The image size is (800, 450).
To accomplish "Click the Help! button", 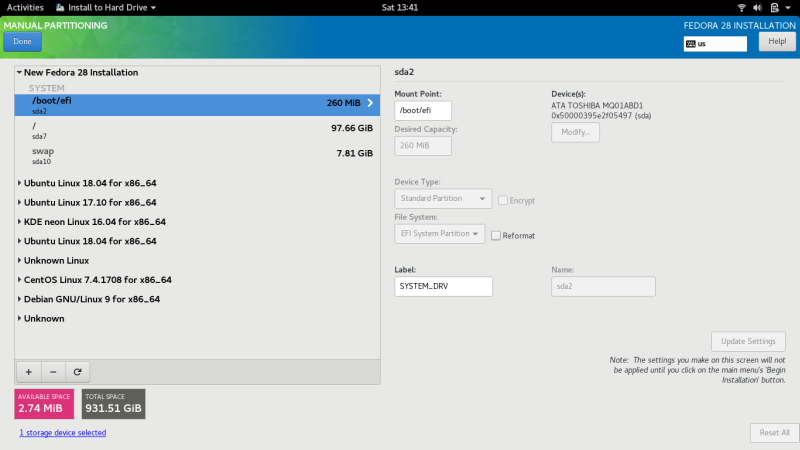I will pos(776,41).
